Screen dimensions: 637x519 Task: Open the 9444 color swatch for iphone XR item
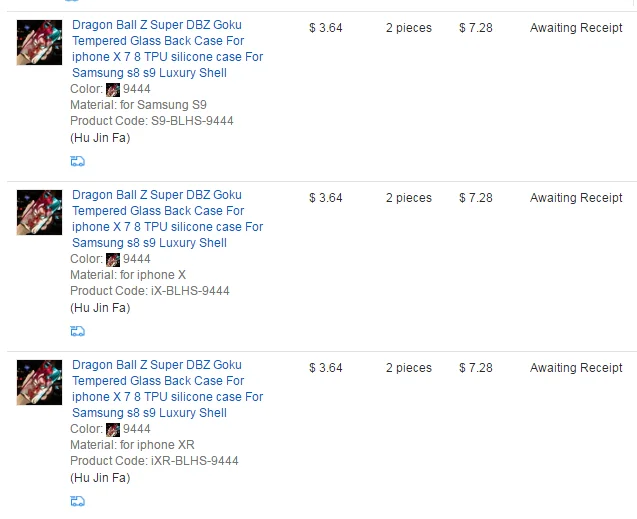pos(113,430)
